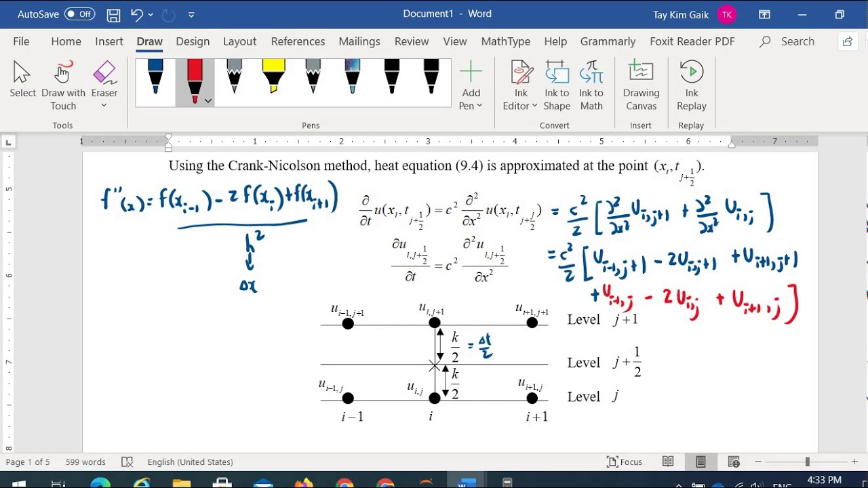The height and width of the screenshot is (488, 868).
Task: Switch to the Home tab
Action: (66, 41)
